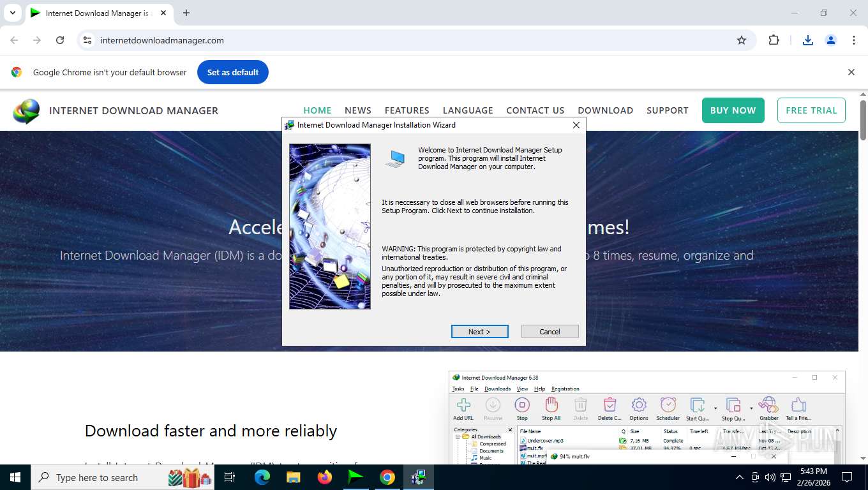Click the IDM application screenshot image
The width and height of the screenshot is (868, 490).
(647, 417)
